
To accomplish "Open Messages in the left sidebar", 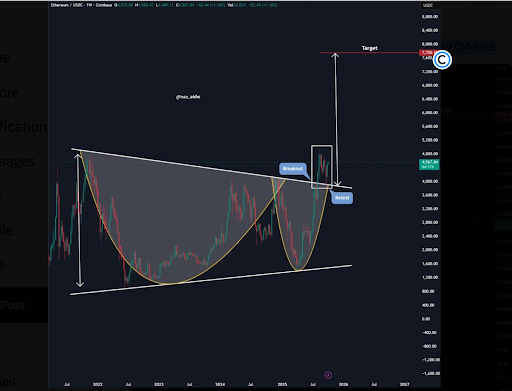I will pos(17,161).
